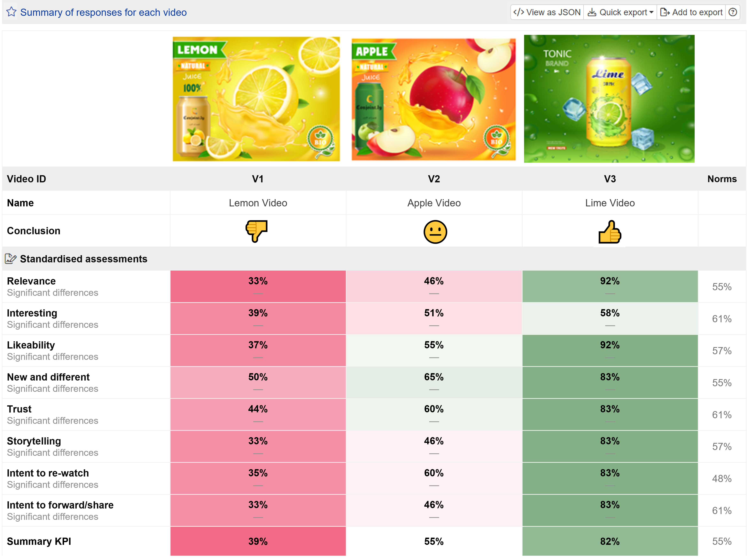Click the Standardised assessments pencil icon
The image size is (747, 560).
click(10, 259)
